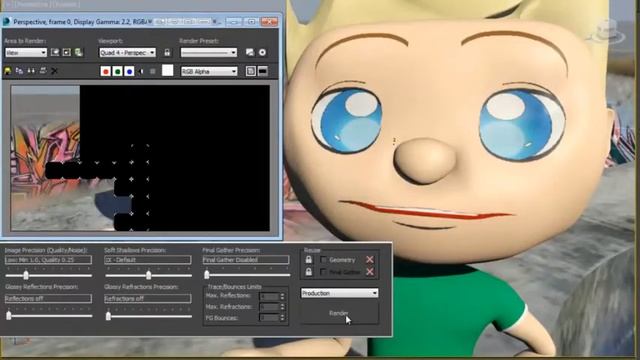The height and width of the screenshot is (360, 640).
Task: Click the Copy Image icon
Action: [x=19, y=71]
